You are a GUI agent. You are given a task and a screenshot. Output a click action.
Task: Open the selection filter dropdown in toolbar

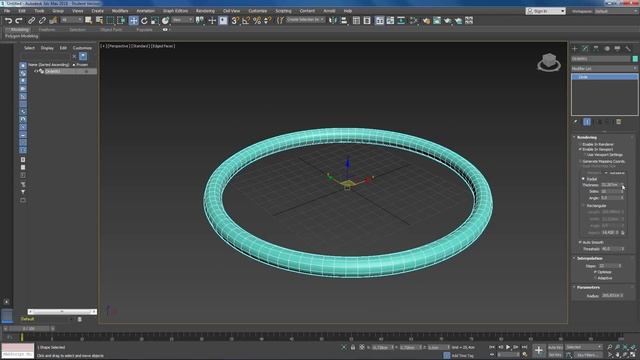[71, 20]
